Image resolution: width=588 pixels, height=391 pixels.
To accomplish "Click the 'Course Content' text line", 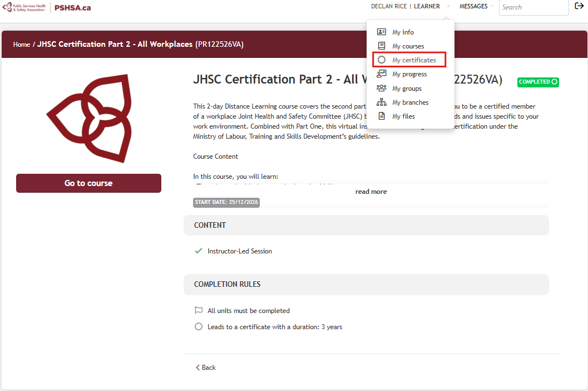I will point(216,157).
